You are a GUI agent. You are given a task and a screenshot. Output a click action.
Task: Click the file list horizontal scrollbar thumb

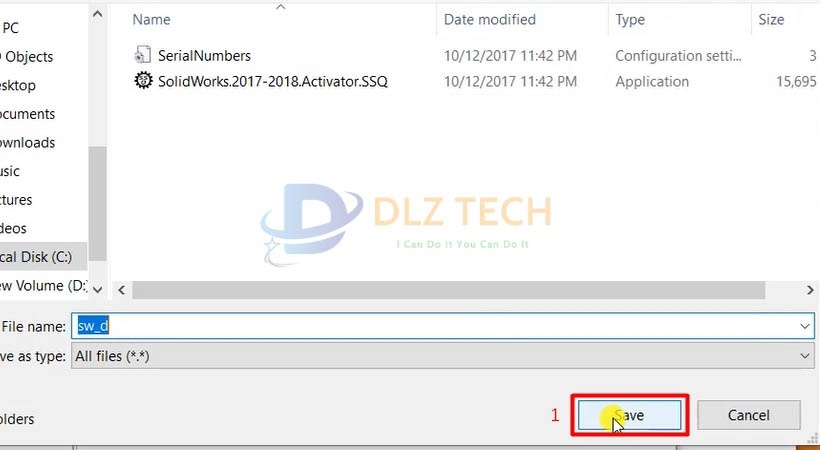pos(448,289)
